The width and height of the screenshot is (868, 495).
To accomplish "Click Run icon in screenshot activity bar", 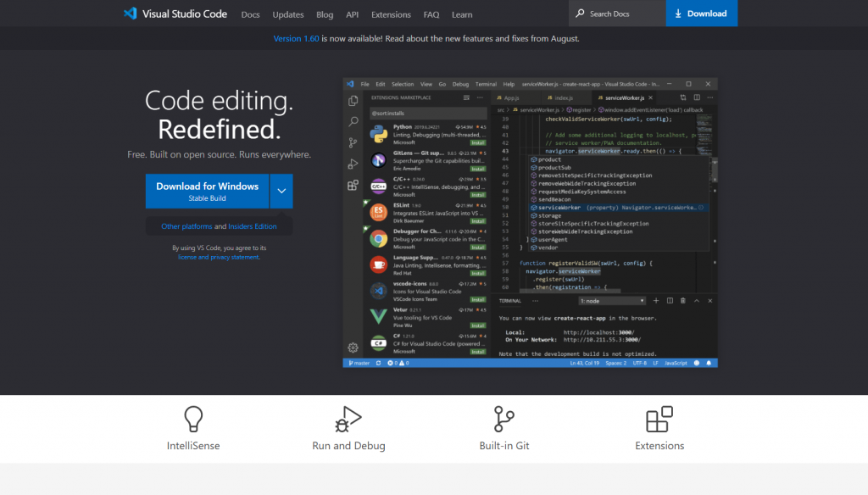I will tap(353, 164).
